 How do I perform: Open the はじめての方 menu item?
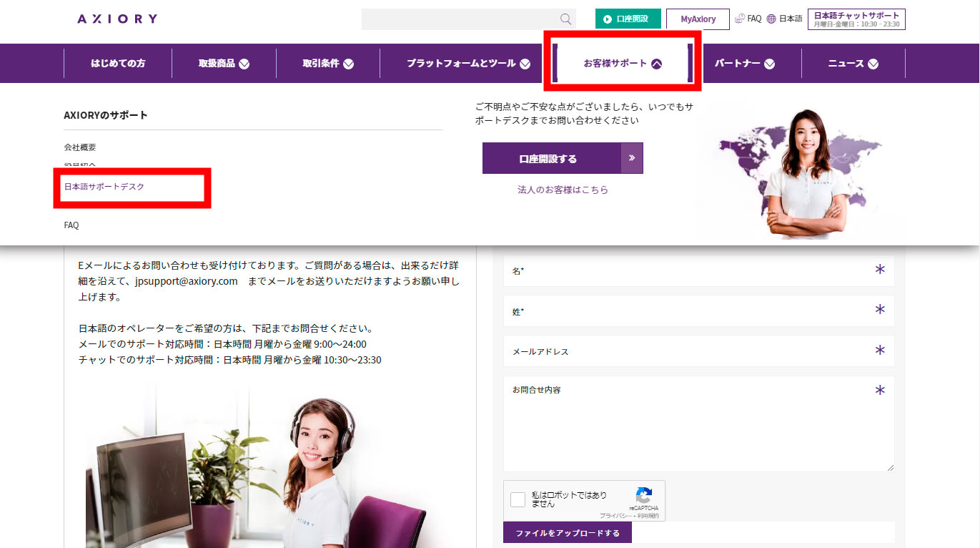[118, 63]
